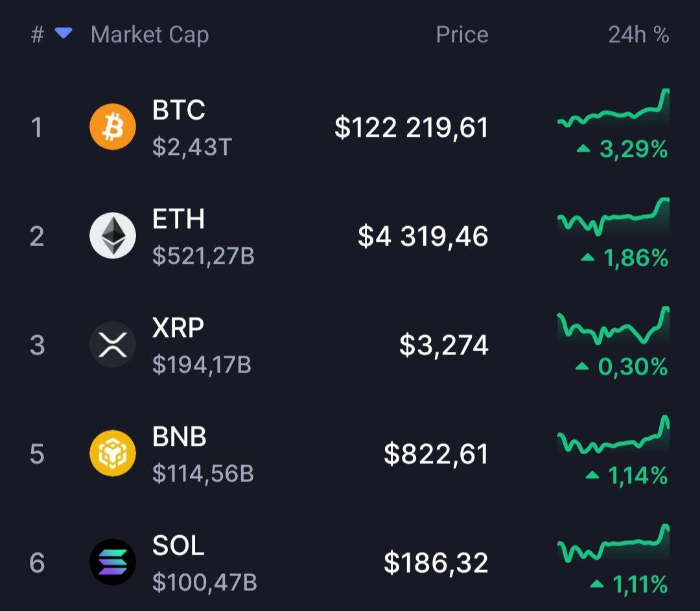
Task: Open the BTC ticker name link
Action: click(x=179, y=110)
